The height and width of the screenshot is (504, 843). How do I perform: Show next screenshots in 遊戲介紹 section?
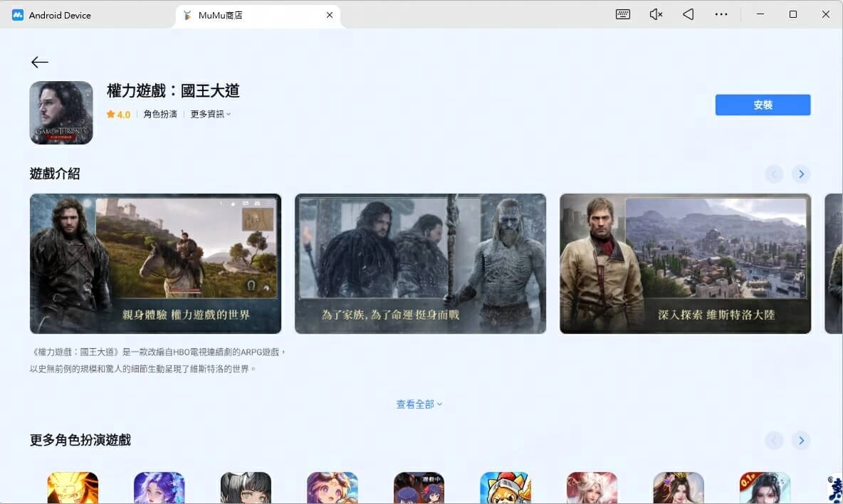[x=801, y=174]
